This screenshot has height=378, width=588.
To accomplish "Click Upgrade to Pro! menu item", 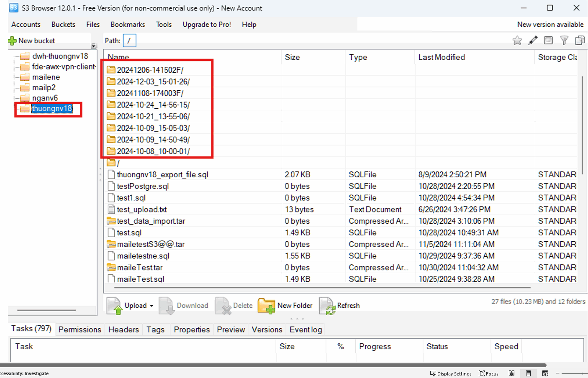I will (207, 25).
